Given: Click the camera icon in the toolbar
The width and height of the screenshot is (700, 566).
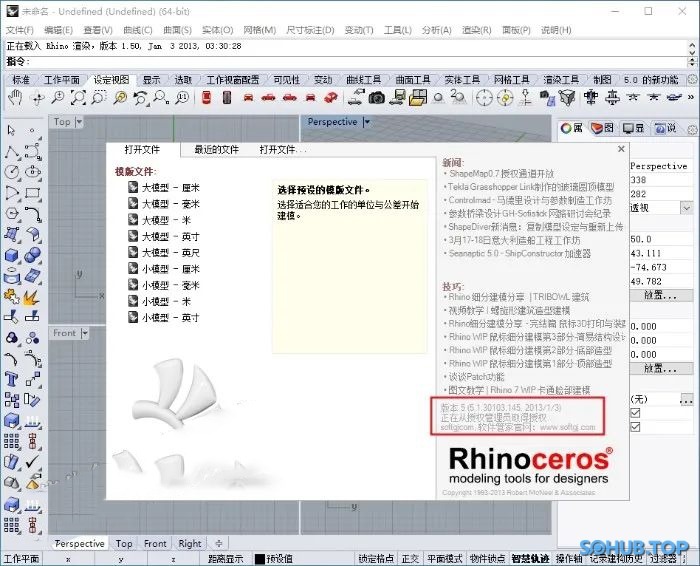Looking at the screenshot, I should pyautogui.click(x=377, y=97).
